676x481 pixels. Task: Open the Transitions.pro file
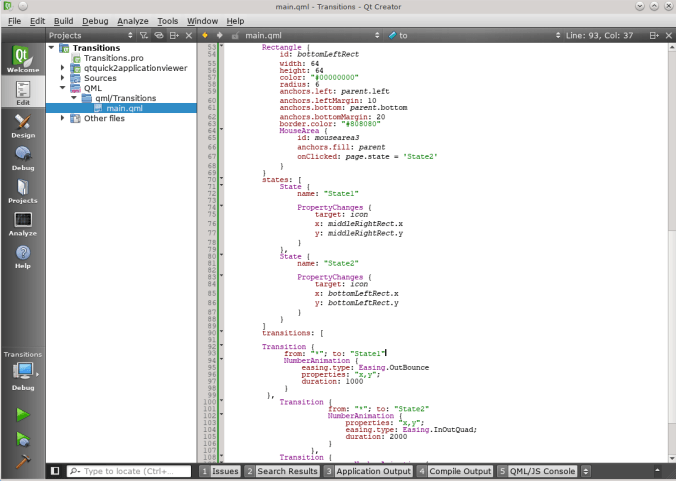(111, 58)
